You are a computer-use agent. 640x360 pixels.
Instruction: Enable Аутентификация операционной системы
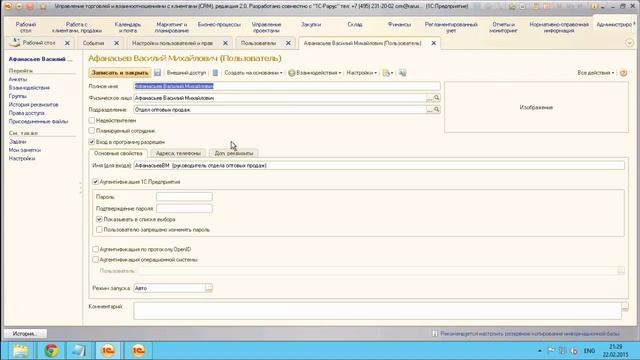(x=96, y=260)
